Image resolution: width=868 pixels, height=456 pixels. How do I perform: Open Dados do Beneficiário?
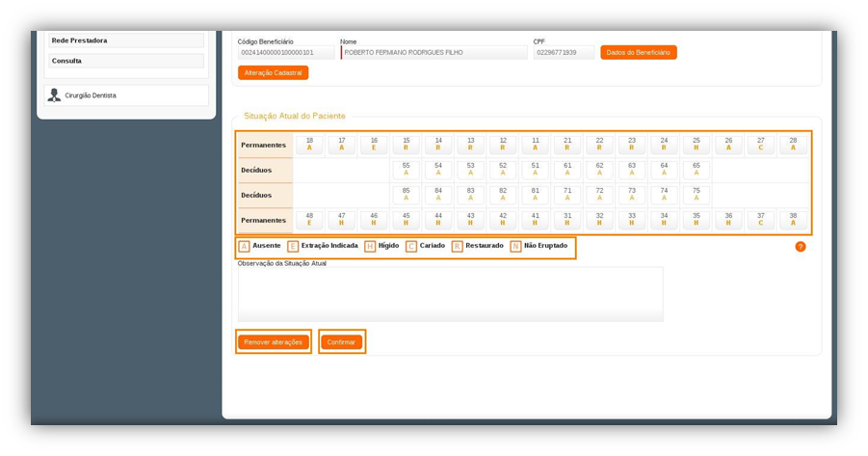click(x=638, y=52)
